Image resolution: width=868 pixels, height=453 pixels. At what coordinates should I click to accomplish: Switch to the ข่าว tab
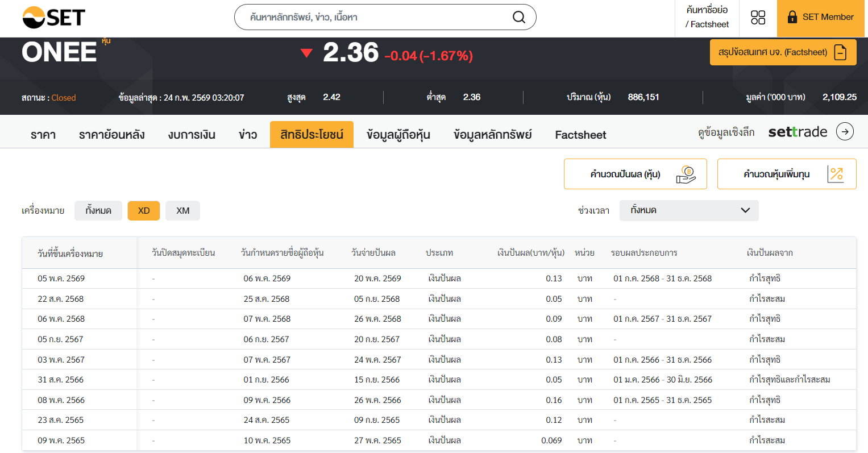point(248,135)
